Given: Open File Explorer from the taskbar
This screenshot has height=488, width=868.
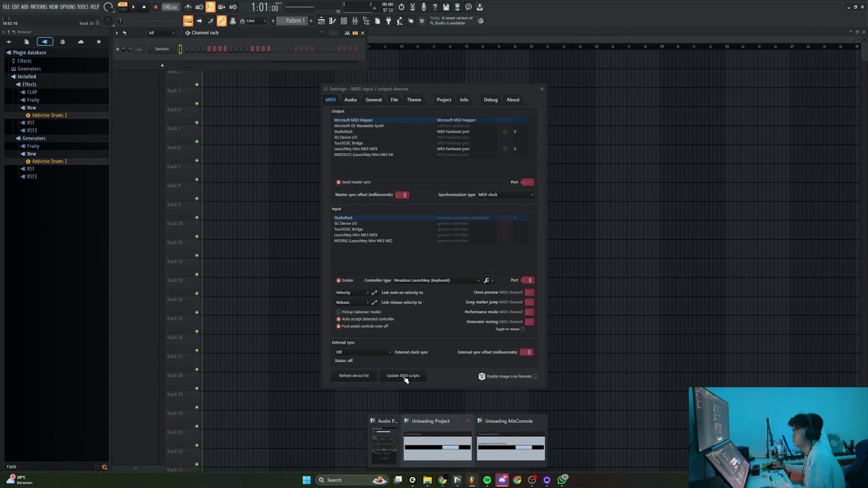Looking at the screenshot, I should (x=427, y=480).
